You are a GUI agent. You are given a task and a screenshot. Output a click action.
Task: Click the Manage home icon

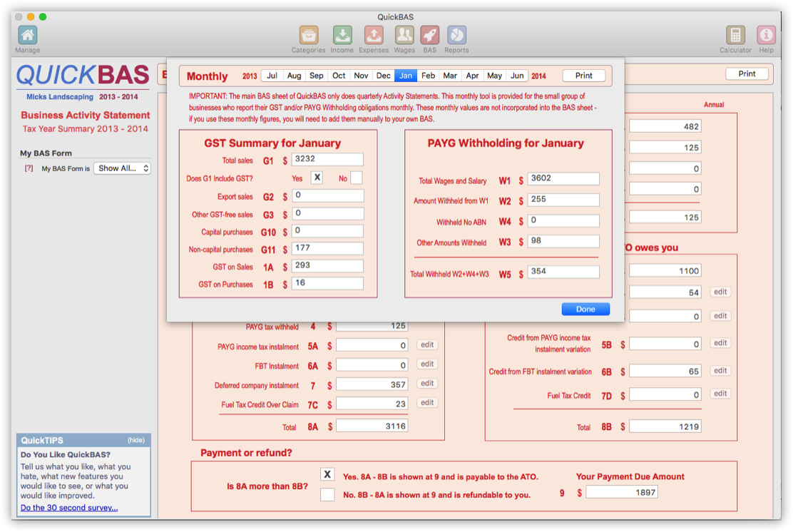click(x=27, y=35)
